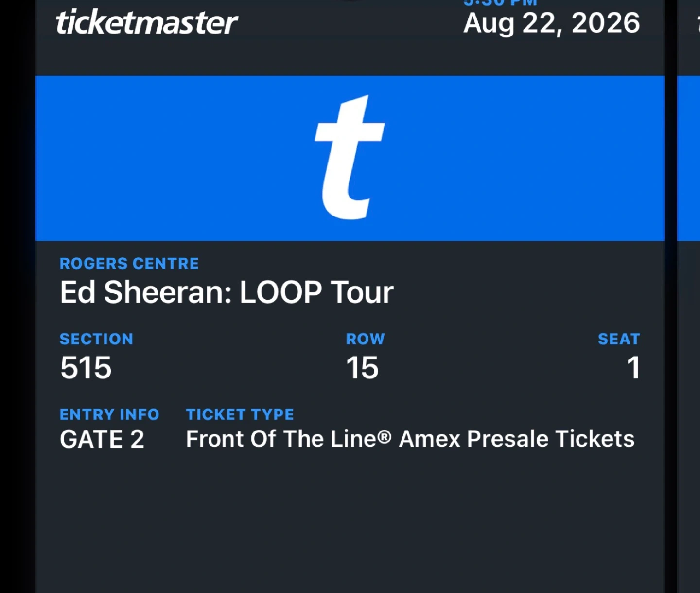Select the GATE 2 entry text
The height and width of the screenshot is (593, 700).
coord(102,439)
